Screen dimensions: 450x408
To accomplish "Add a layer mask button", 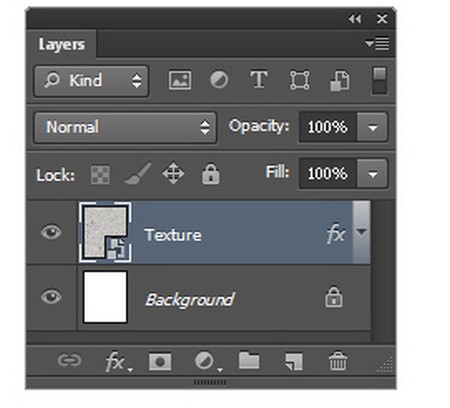I will point(160,361).
